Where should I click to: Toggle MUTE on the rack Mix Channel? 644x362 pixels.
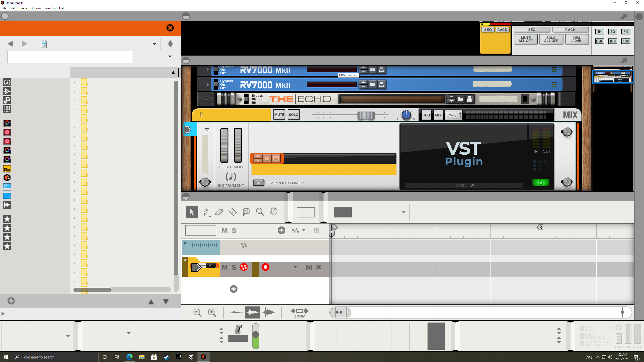click(279, 115)
